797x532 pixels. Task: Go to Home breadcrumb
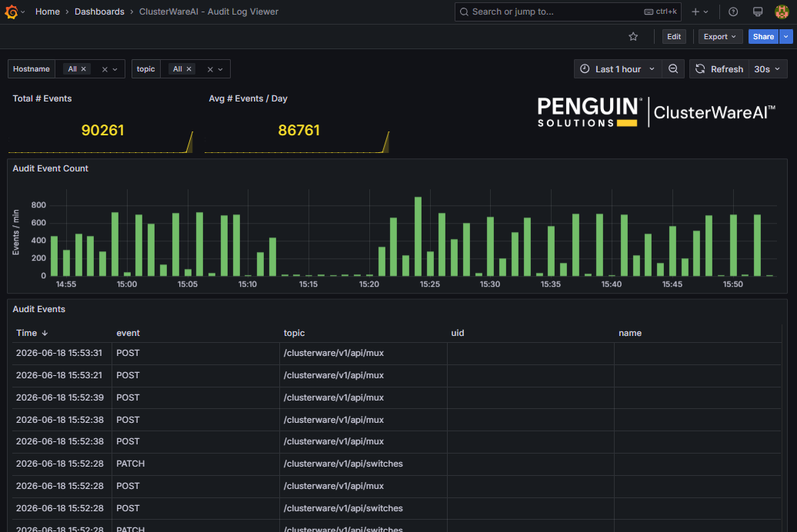48,12
